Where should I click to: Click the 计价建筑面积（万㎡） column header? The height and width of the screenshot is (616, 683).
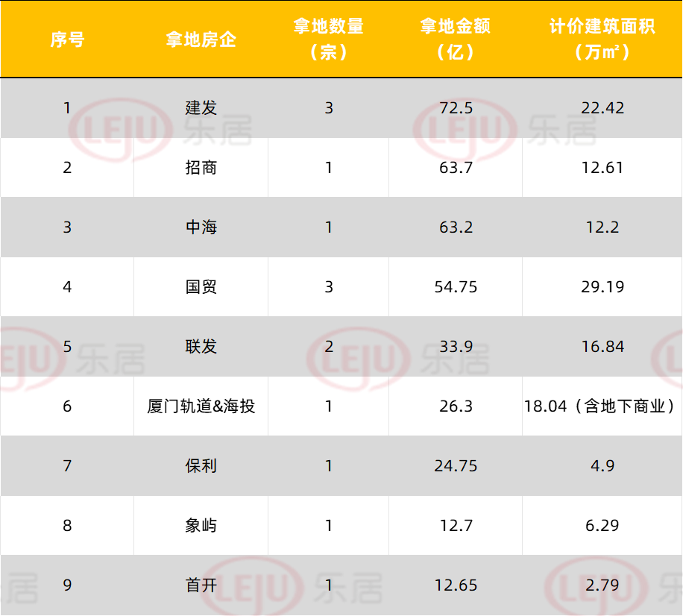[x=602, y=40]
